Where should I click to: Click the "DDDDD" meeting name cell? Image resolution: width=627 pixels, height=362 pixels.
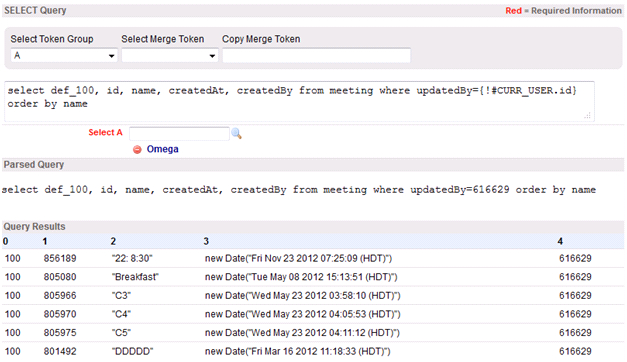coord(132,351)
